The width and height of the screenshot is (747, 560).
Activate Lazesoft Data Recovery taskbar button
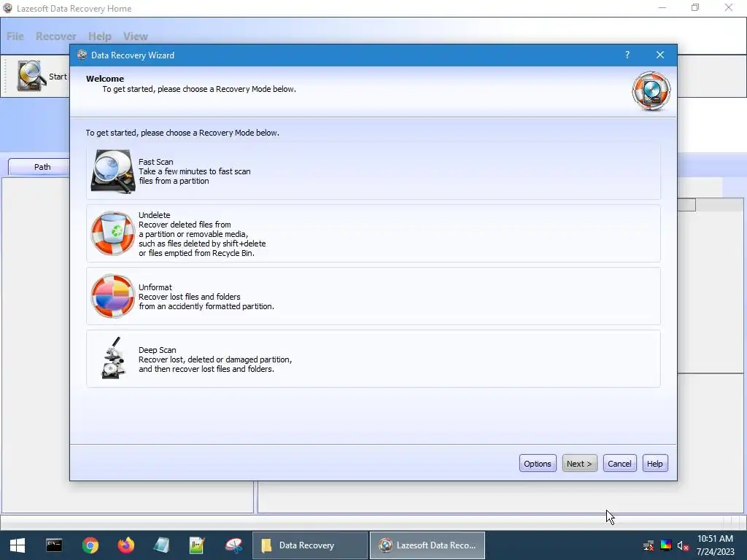point(427,545)
